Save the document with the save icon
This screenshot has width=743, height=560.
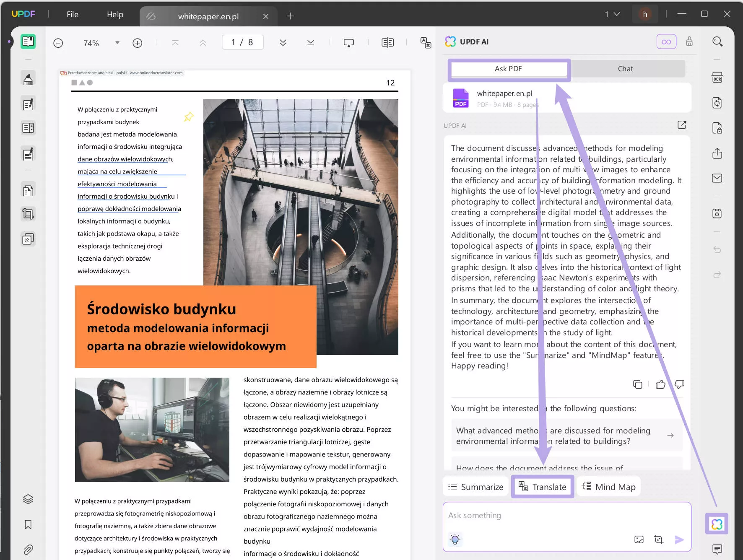click(717, 213)
